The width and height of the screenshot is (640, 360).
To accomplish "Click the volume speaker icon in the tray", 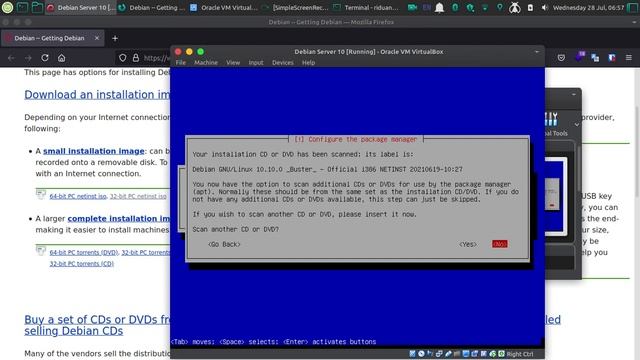I will [544, 7].
